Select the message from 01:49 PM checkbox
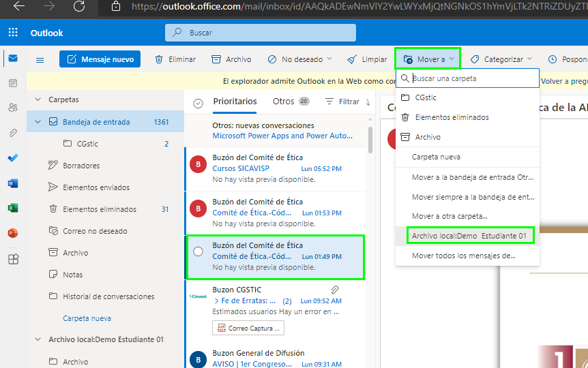588x368 pixels. point(199,251)
